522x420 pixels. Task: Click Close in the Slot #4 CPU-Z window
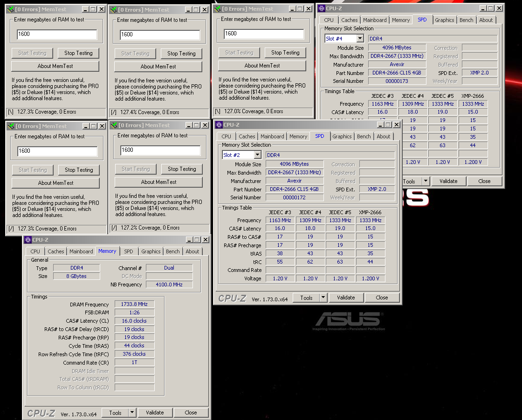[x=484, y=181]
